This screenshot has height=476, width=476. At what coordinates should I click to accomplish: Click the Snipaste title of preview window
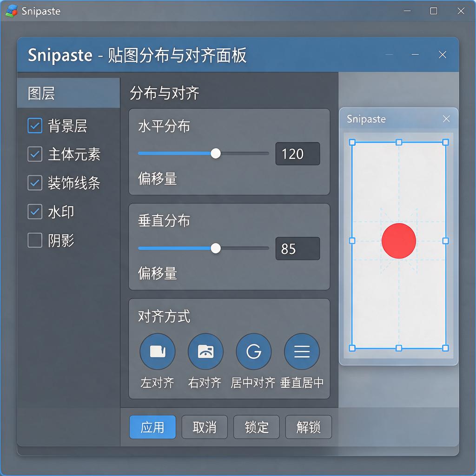pyautogui.click(x=366, y=119)
